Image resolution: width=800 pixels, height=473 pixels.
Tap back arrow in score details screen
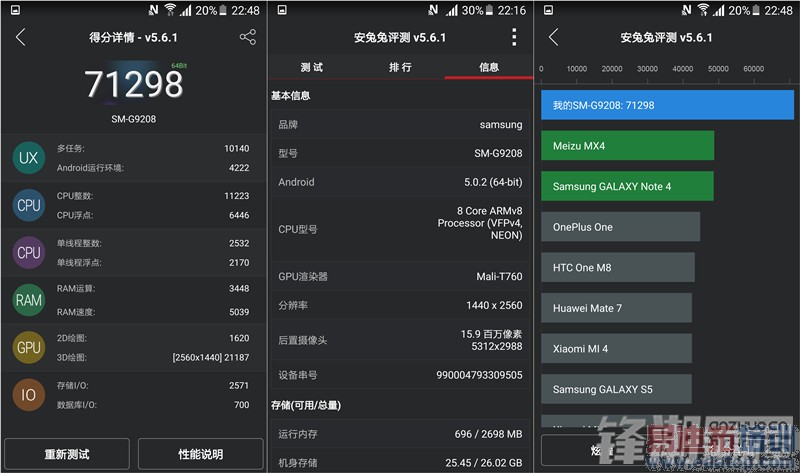[20, 37]
